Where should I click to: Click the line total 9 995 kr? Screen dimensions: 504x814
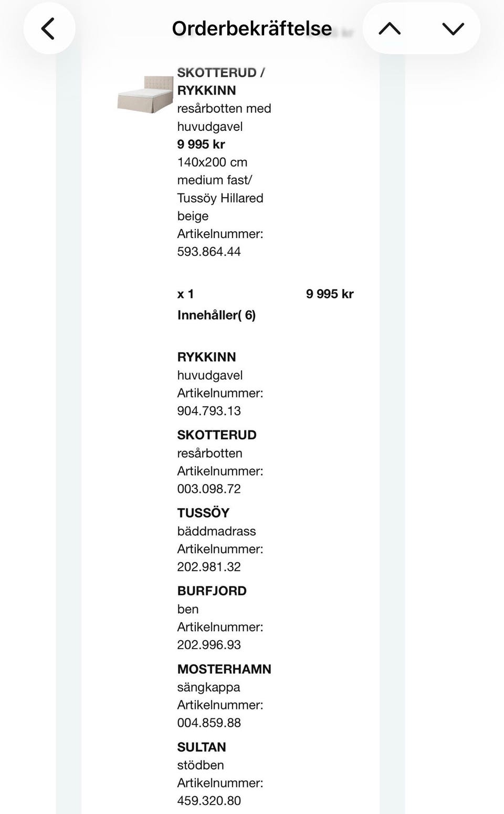330,294
